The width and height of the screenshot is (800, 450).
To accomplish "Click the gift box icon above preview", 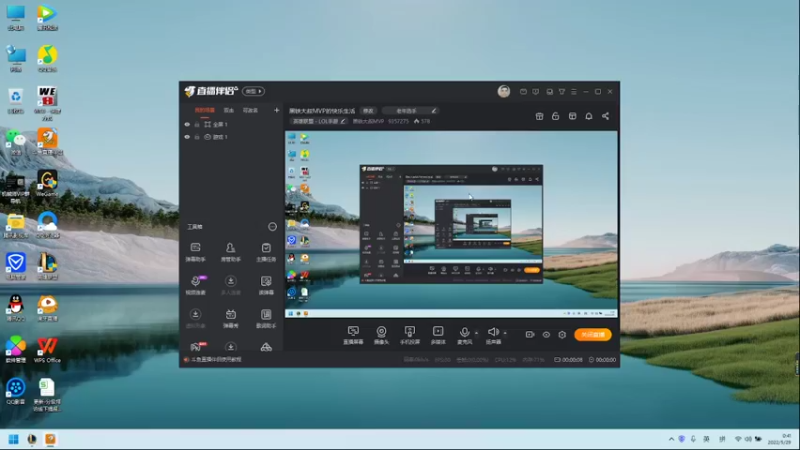I will [x=539, y=116].
